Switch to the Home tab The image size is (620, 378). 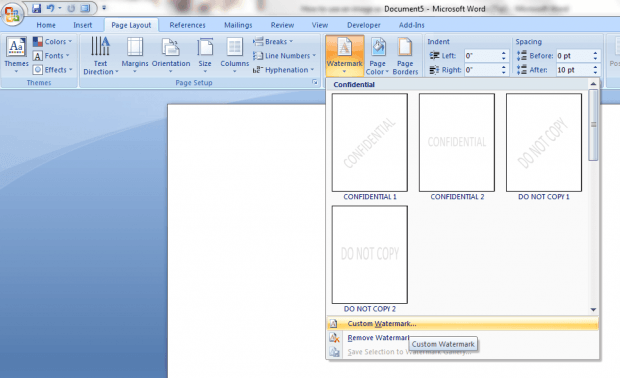pyautogui.click(x=46, y=25)
